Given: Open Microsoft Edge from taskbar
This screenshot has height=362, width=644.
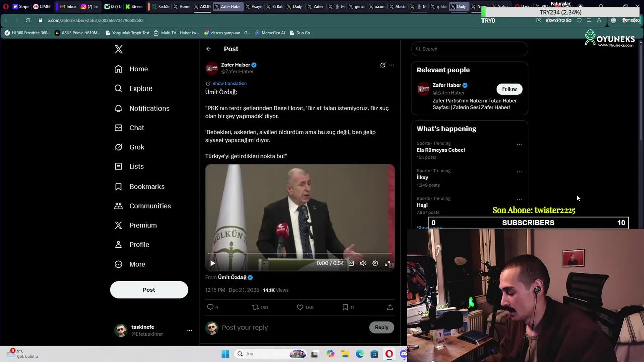Looking at the screenshot, I should (360, 354).
